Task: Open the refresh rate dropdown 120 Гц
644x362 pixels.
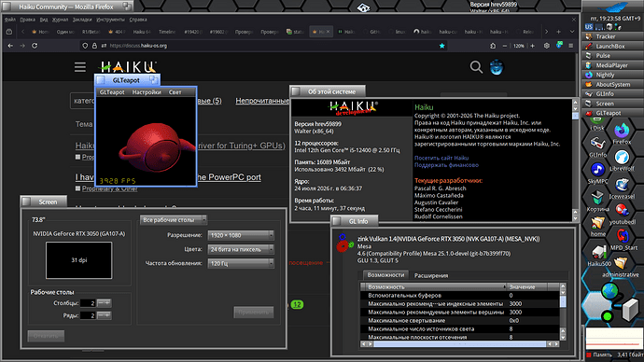Action: (241, 263)
